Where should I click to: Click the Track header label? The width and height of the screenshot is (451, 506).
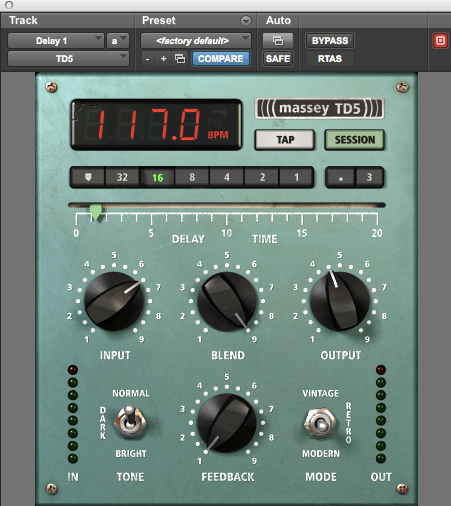pyautogui.click(x=23, y=20)
